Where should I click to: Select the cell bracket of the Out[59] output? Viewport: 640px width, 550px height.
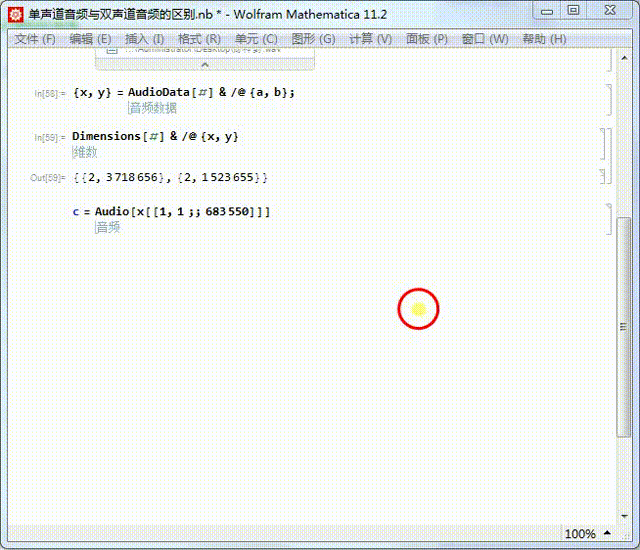click(603, 176)
